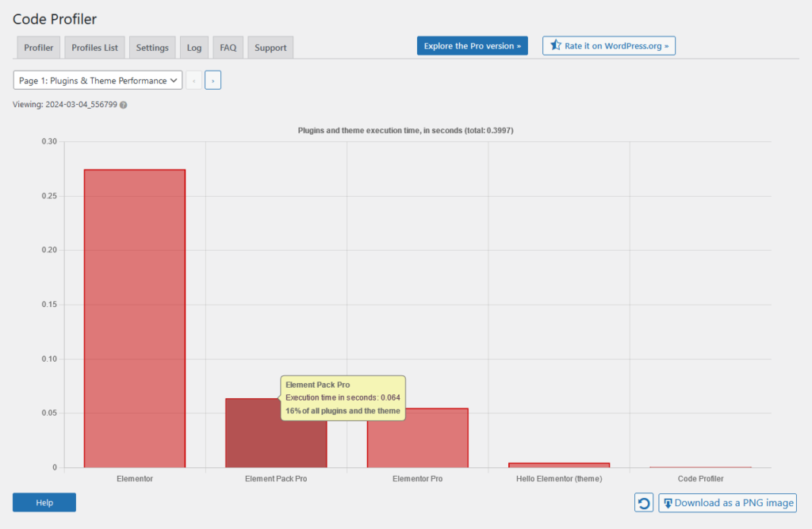The image size is (812, 529).
Task: Click the Element Pack Pro axis label
Action: (276, 479)
